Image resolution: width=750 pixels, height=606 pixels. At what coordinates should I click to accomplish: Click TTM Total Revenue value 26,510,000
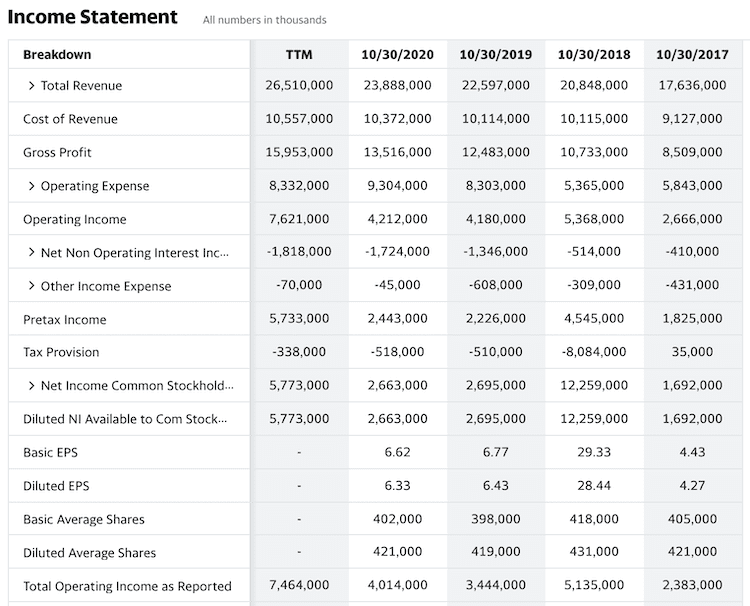click(299, 85)
